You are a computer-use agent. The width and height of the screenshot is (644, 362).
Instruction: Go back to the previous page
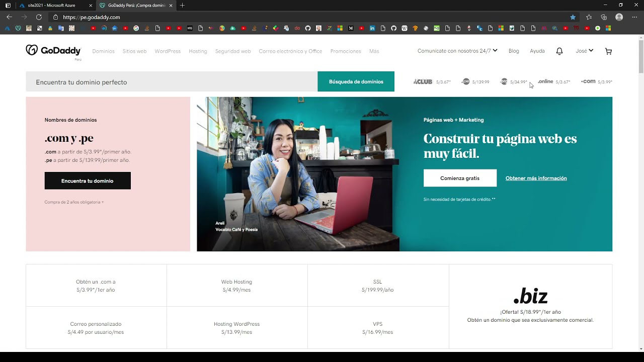(9, 17)
